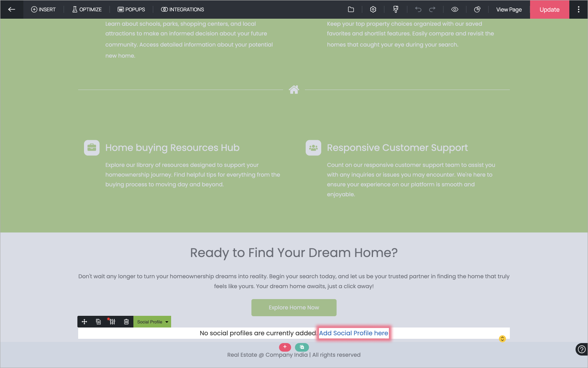Click the paint roller style icon

(395, 9)
